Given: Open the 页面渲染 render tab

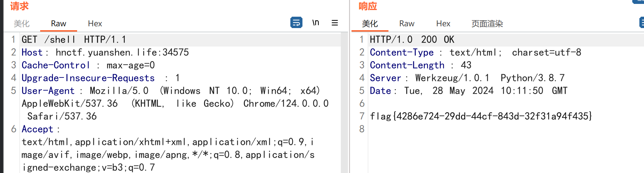Looking at the screenshot, I should pos(487,24).
